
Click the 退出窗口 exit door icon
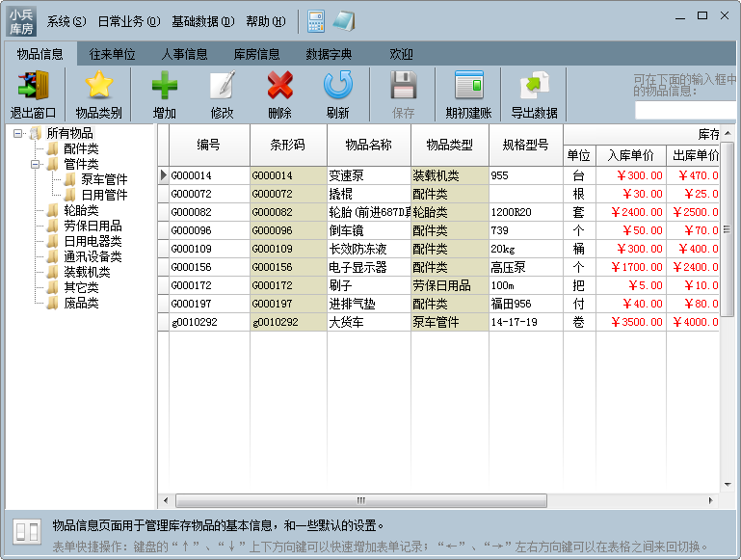tap(33, 85)
